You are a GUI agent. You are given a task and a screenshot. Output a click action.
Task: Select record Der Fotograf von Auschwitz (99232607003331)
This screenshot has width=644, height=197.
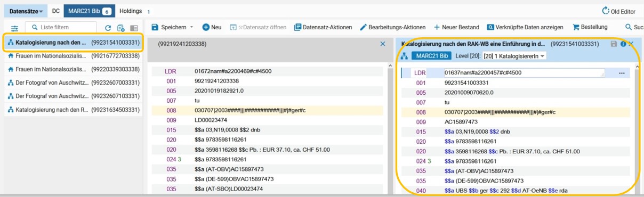[73, 83]
